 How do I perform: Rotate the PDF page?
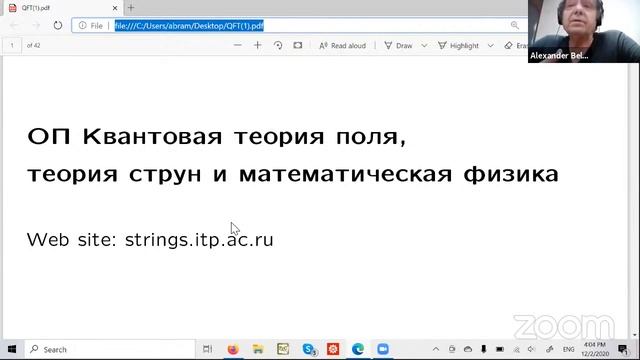tap(278, 45)
